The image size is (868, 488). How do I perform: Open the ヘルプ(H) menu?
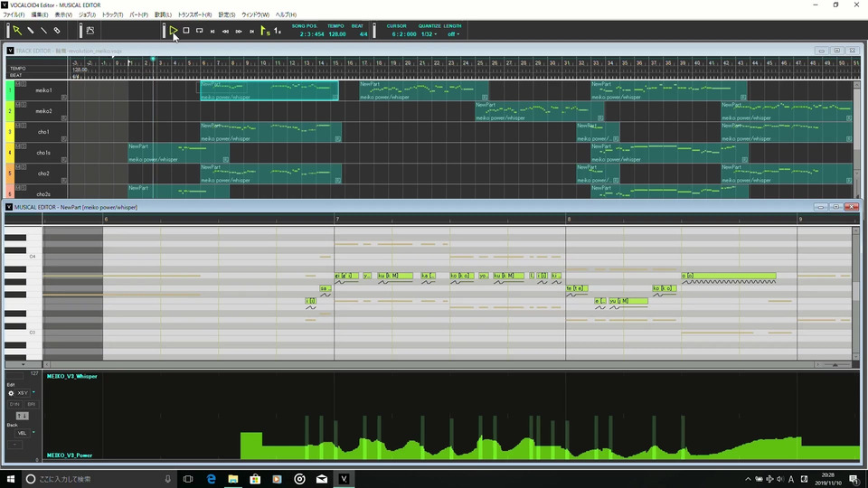(286, 15)
